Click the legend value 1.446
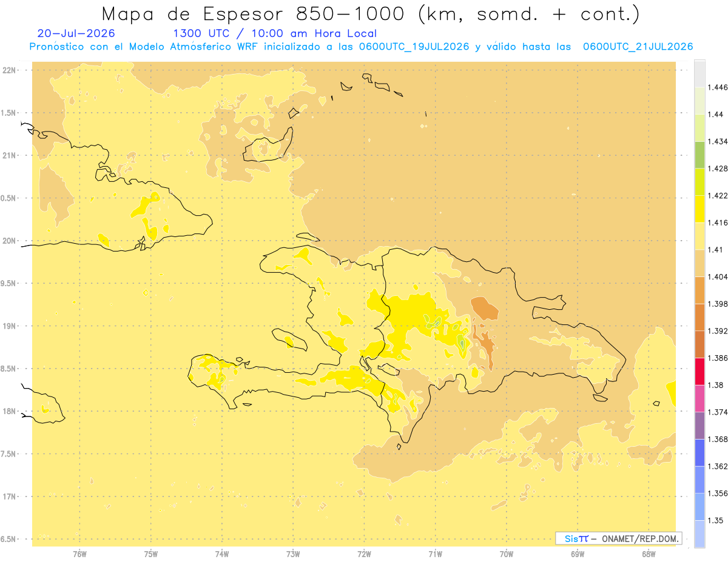 (x=718, y=87)
